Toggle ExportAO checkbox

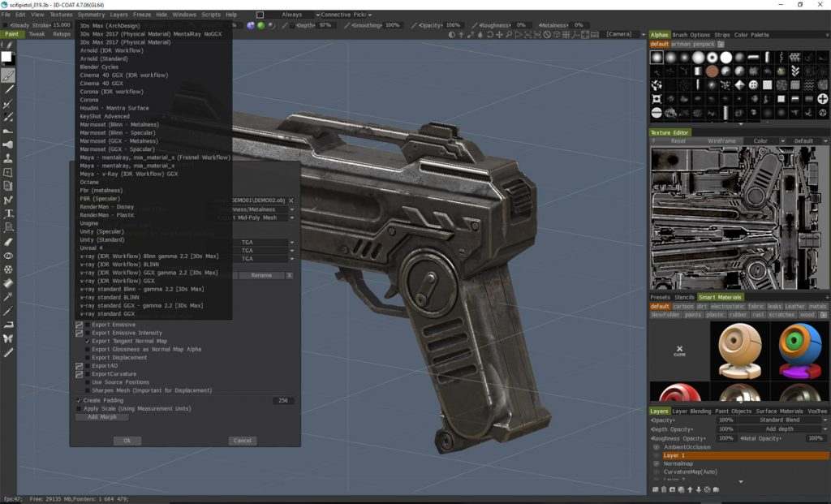pyautogui.click(x=88, y=366)
